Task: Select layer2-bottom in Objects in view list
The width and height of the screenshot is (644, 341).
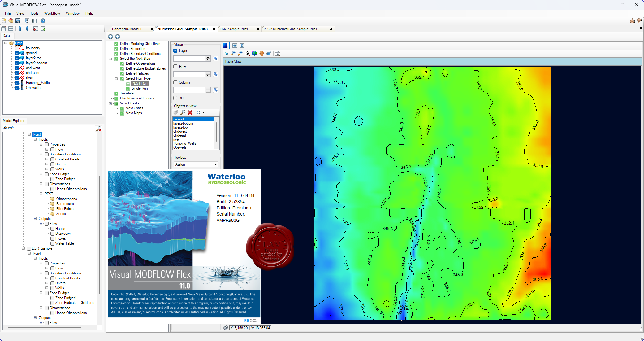Action: point(183,123)
